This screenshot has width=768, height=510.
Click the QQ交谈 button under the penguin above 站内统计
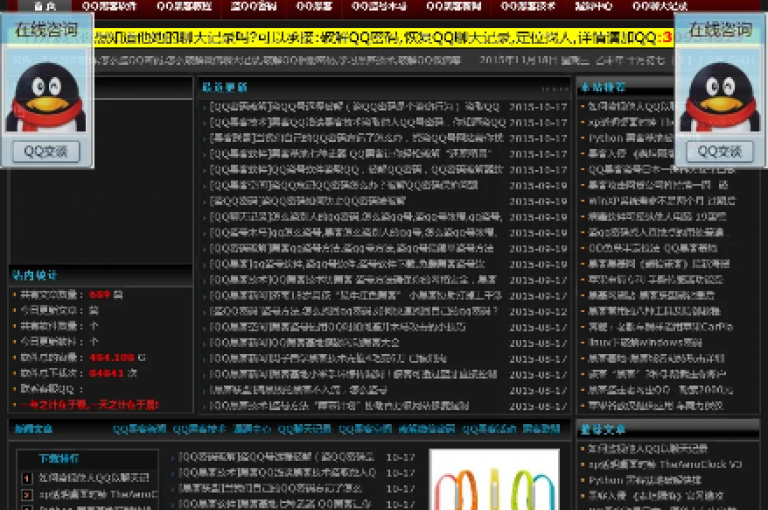pos(46,151)
